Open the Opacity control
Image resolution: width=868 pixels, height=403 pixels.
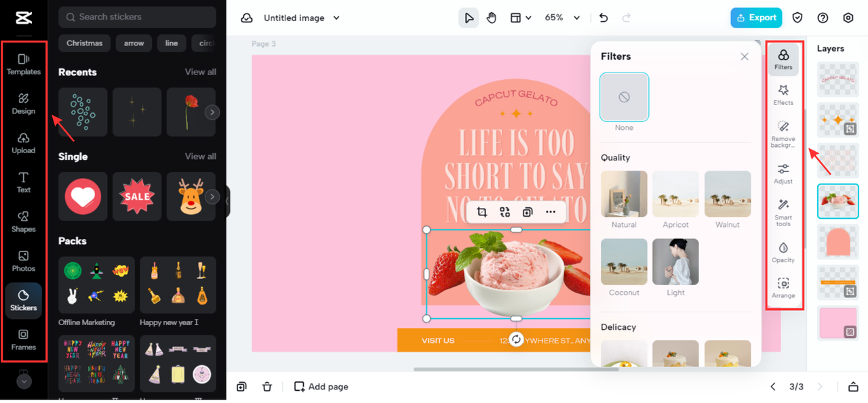783,252
